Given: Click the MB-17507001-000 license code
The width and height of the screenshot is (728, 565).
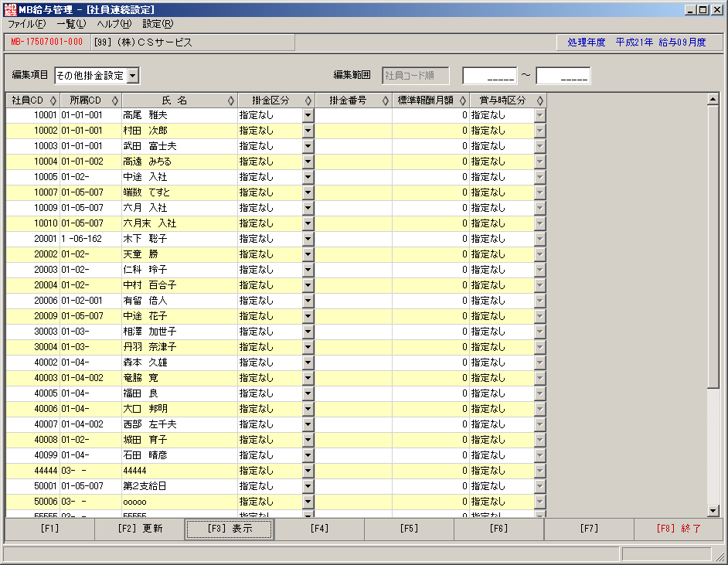Looking at the screenshot, I should pos(47,43).
